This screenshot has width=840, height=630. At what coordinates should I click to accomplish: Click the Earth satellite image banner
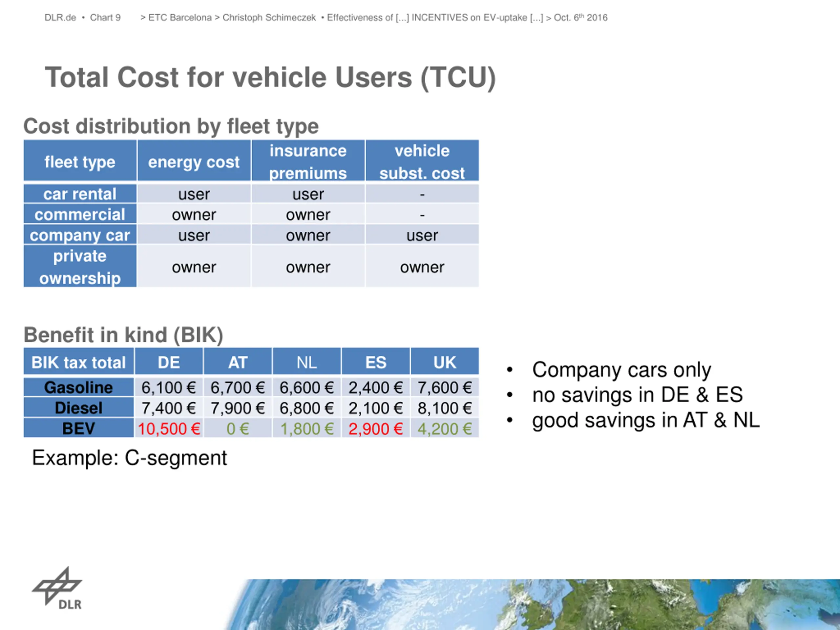click(x=532, y=604)
